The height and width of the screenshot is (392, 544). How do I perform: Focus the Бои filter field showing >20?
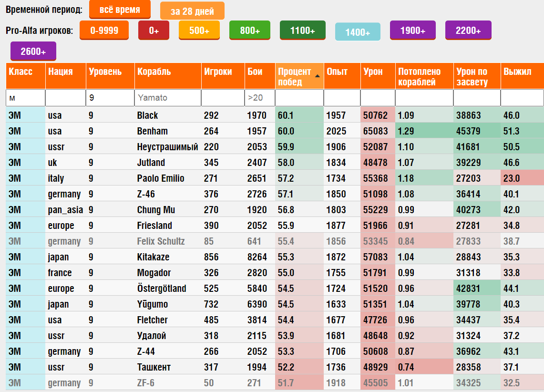(x=260, y=98)
